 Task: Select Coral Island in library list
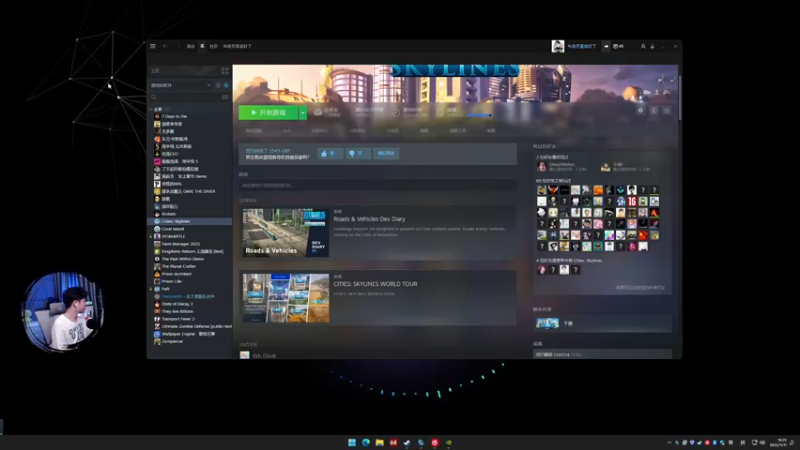172,229
